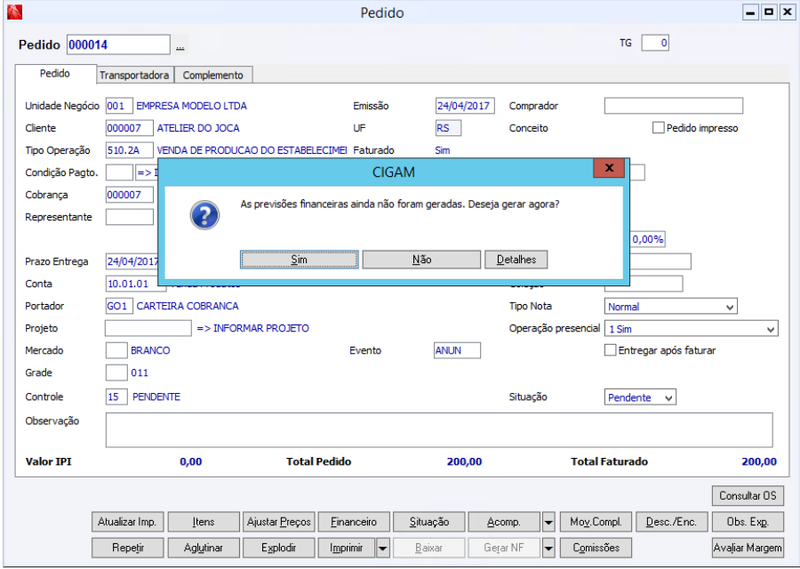
Task: Click the blue question mark dialog icon
Action: [205, 215]
